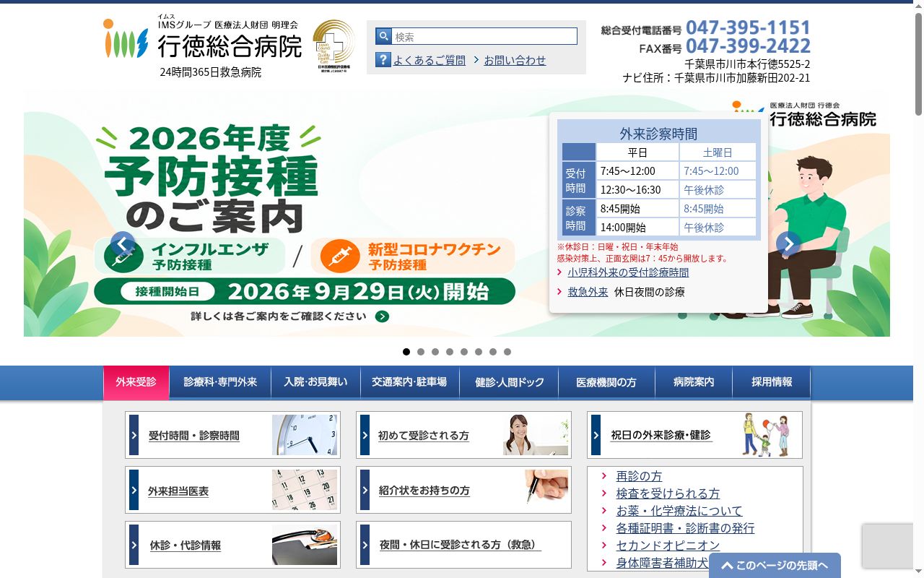The height and width of the screenshot is (578, 924).
Task: Click the green arrow under vaccination banner
Action: pos(383,316)
